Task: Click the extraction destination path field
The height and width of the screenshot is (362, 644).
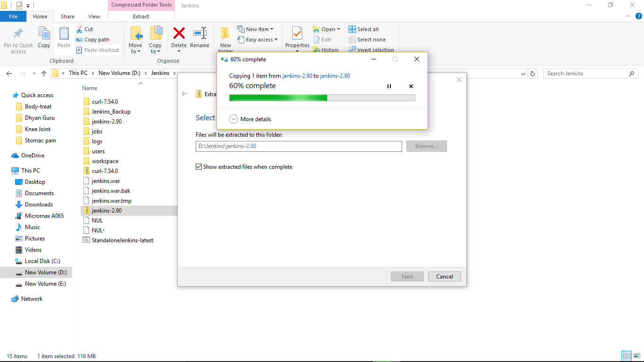Action: (298, 146)
